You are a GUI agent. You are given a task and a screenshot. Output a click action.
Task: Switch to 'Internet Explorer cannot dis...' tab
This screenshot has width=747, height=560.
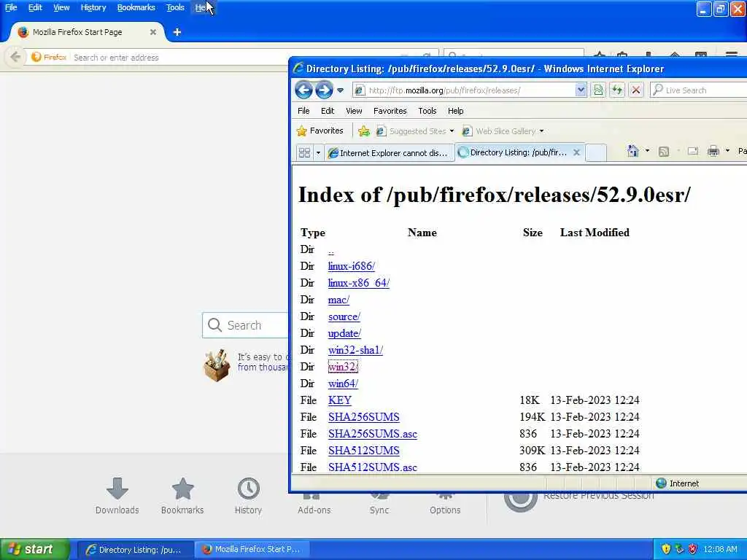click(388, 153)
